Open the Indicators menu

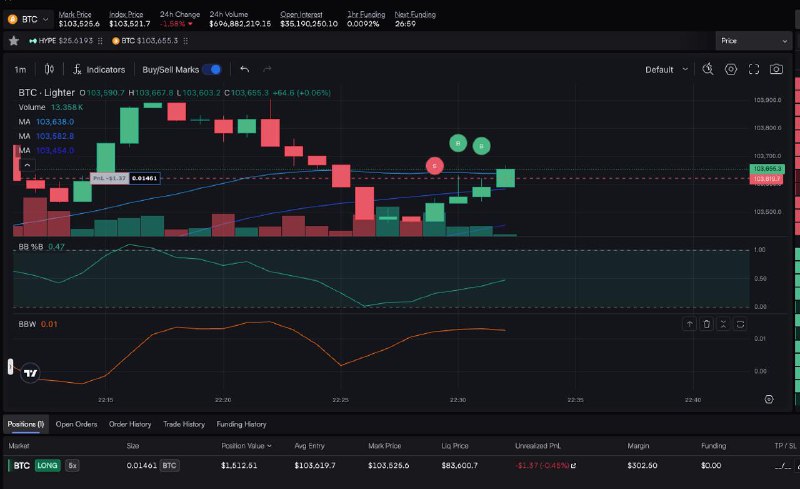click(x=99, y=69)
